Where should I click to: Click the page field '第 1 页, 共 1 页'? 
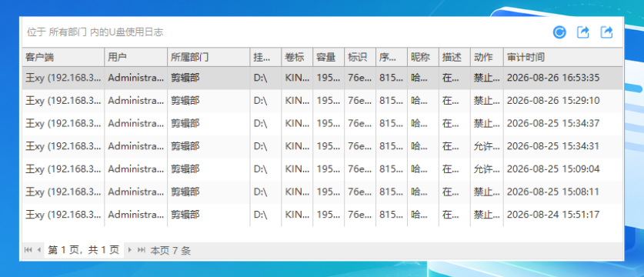pyautogui.click(x=84, y=250)
